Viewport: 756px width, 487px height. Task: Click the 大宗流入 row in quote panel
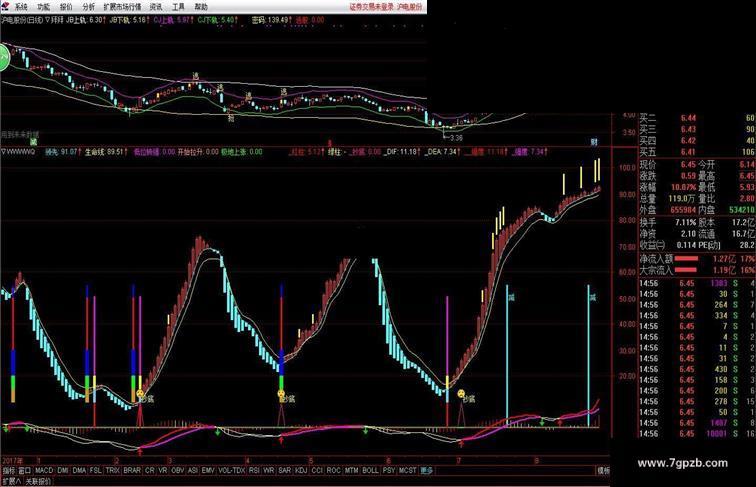(697, 270)
